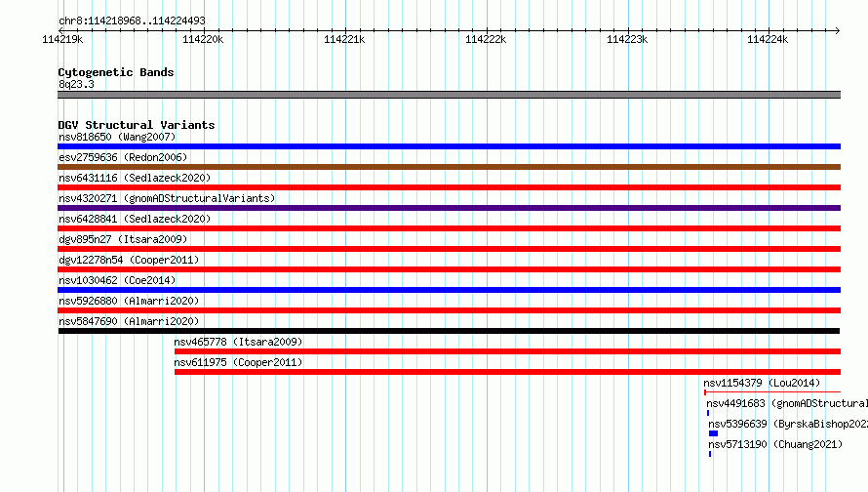Open the nsv465778 (Itsara2009) label
868x492 pixels.
tap(238, 342)
